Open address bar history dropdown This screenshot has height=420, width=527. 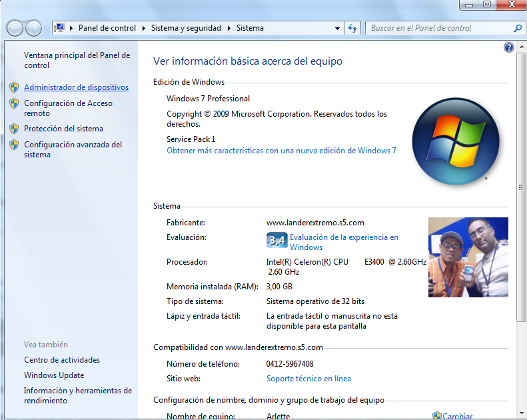coord(337,29)
